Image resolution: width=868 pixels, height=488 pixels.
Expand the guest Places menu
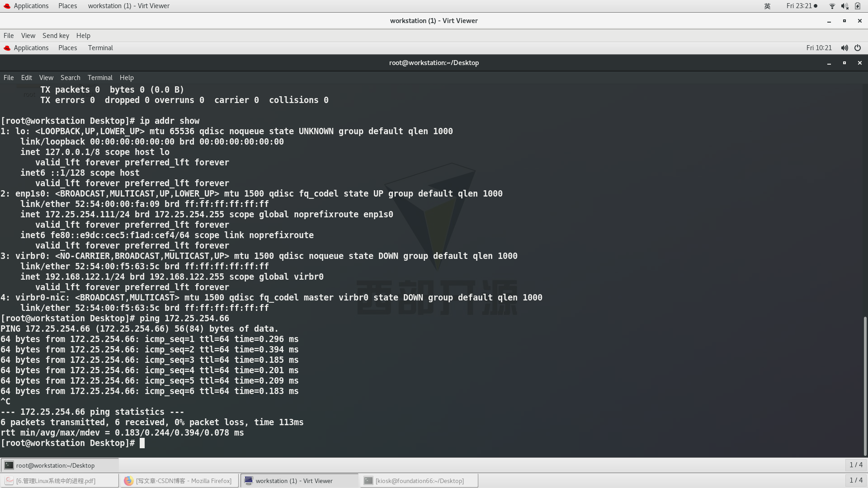67,48
